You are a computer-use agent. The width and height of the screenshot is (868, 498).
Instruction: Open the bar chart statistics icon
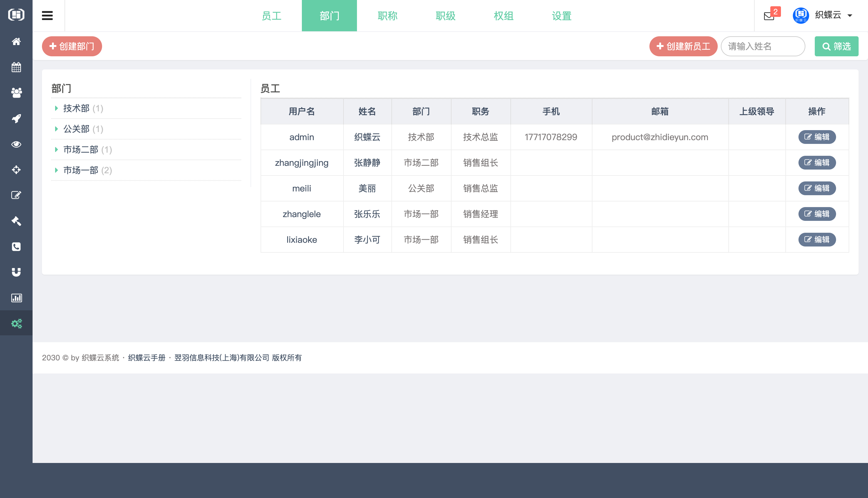[16, 297]
